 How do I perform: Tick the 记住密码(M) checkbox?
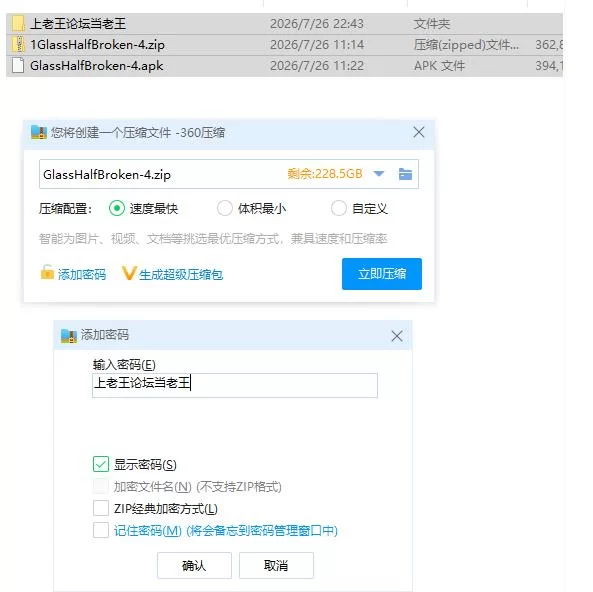click(x=101, y=530)
